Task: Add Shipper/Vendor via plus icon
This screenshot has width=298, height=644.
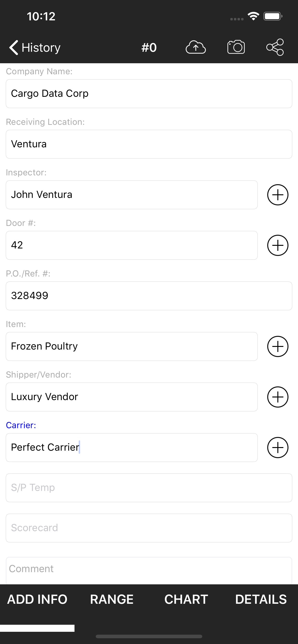Action: click(278, 397)
